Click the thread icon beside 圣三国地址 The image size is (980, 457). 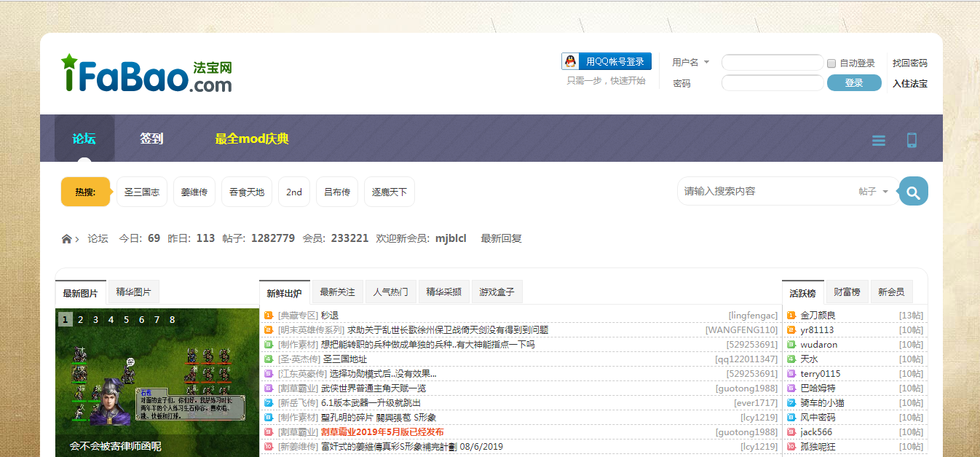(268, 359)
